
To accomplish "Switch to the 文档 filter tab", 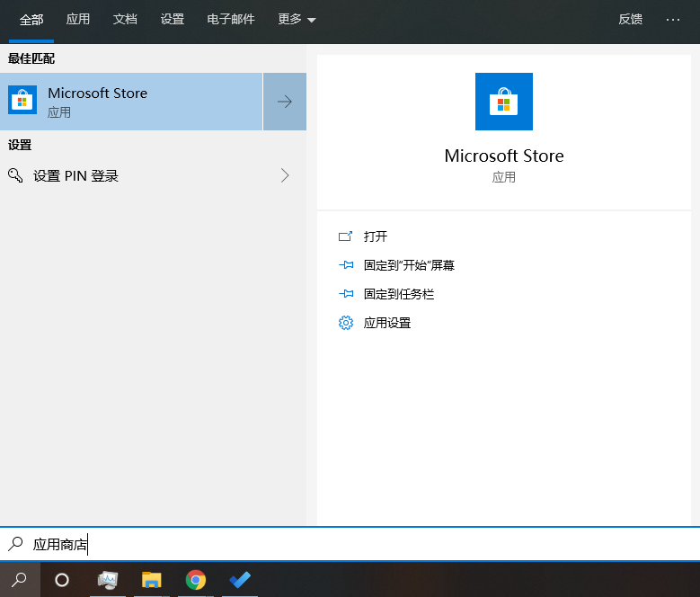I will [125, 19].
